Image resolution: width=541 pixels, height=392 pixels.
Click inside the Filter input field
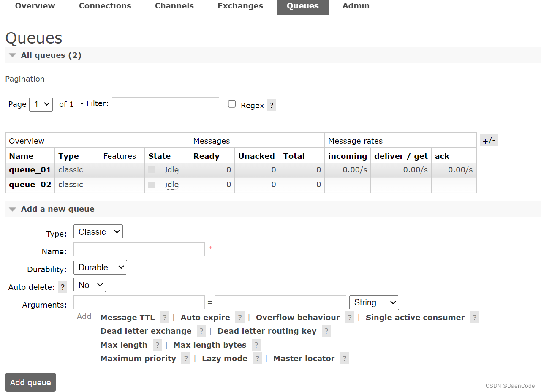[165, 104]
